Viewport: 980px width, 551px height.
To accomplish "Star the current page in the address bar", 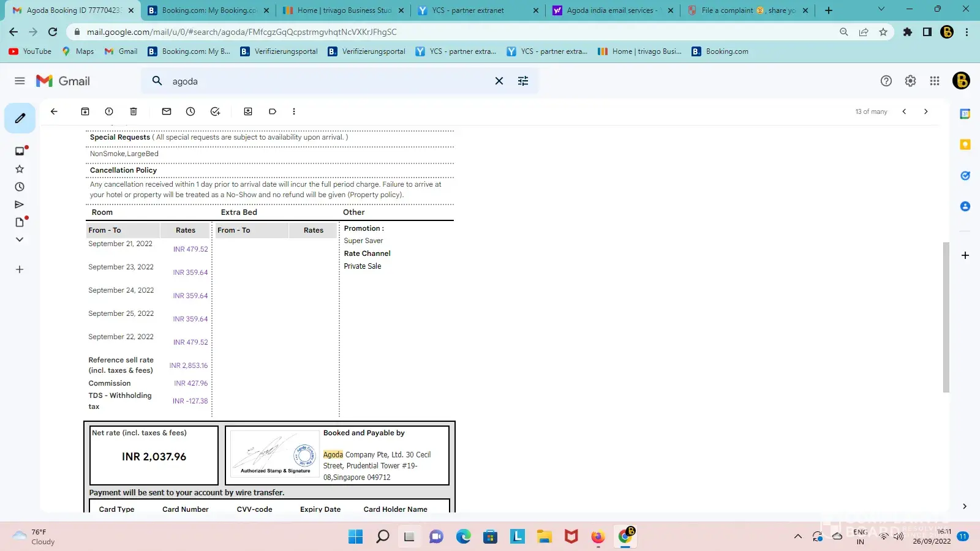I will tap(883, 32).
